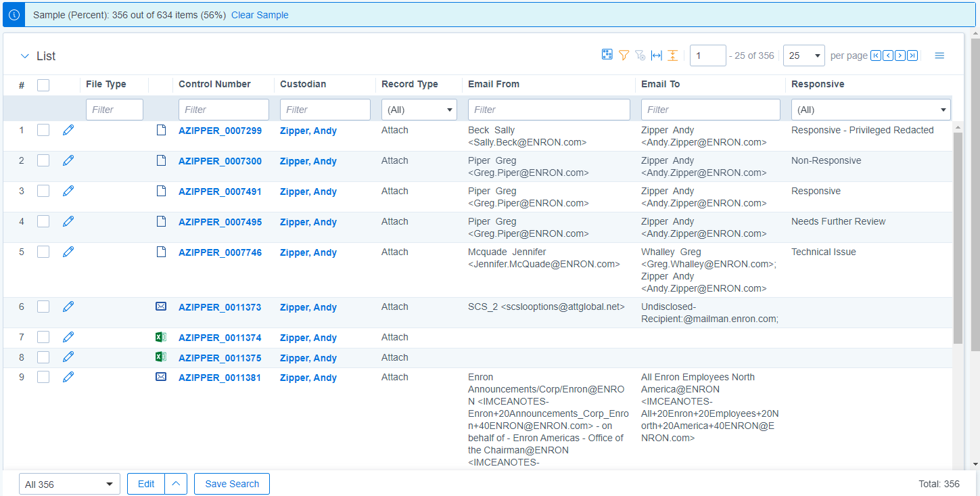
Task: Click the info icon in the Sample banner
Action: point(14,15)
